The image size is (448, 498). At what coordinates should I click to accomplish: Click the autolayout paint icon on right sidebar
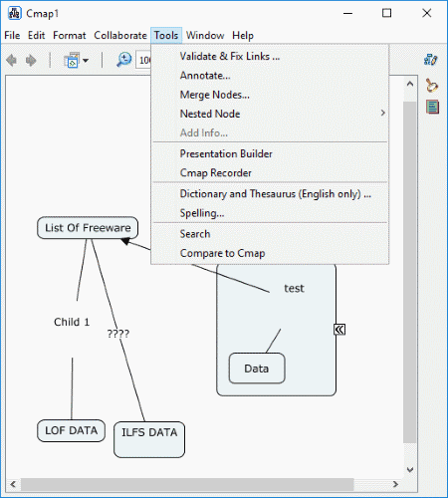[x=432, y=85]
